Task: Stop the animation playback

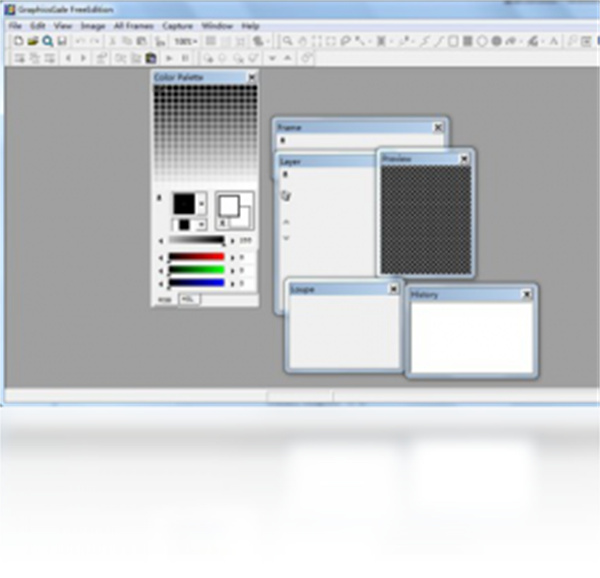Action: 185,58
